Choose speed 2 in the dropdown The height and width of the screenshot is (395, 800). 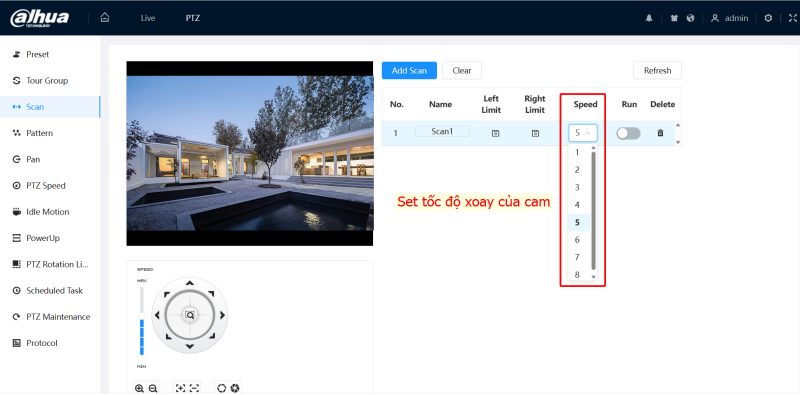[x=577, y=169]
